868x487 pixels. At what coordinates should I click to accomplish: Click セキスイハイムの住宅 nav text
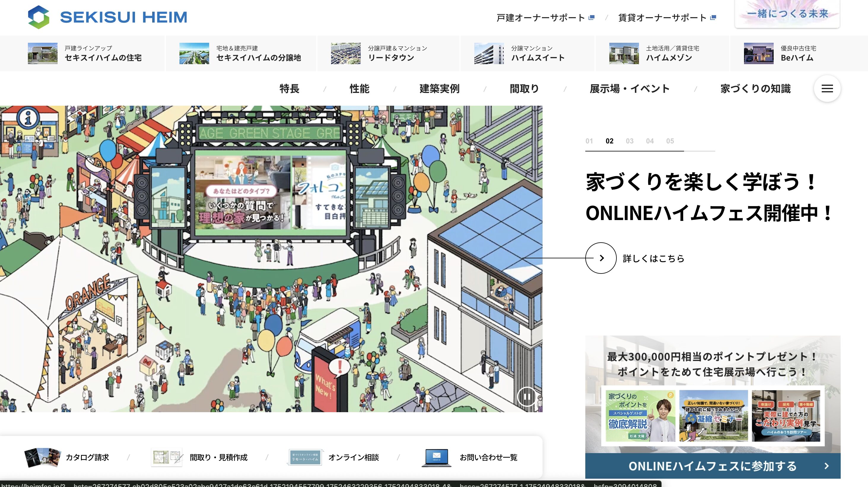coord(103,58)
